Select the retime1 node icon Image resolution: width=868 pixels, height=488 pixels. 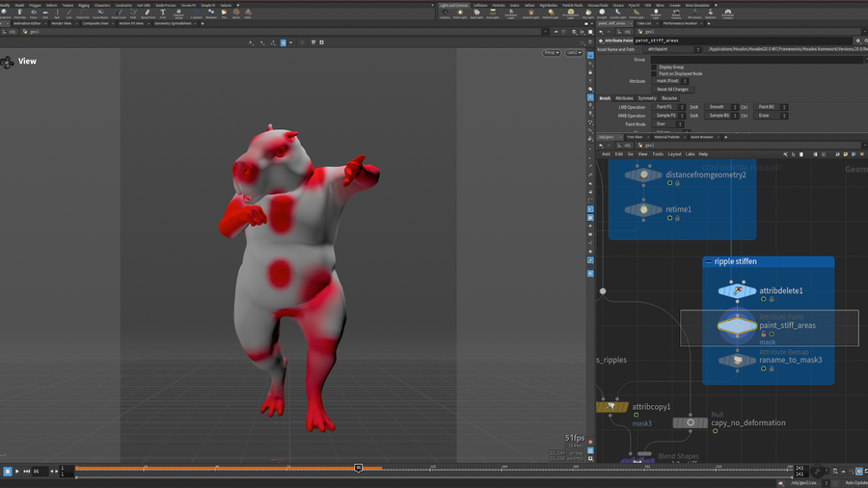(x=643, y=209)
